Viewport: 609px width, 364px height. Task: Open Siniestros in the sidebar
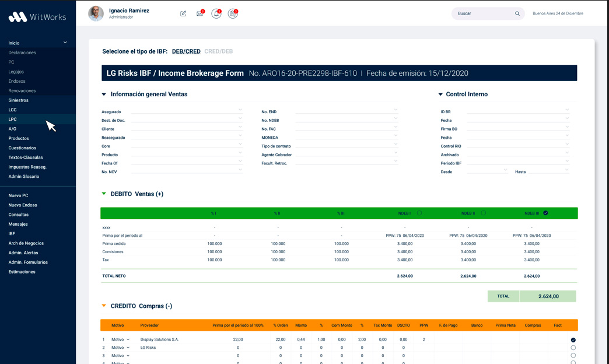[19, 100]
